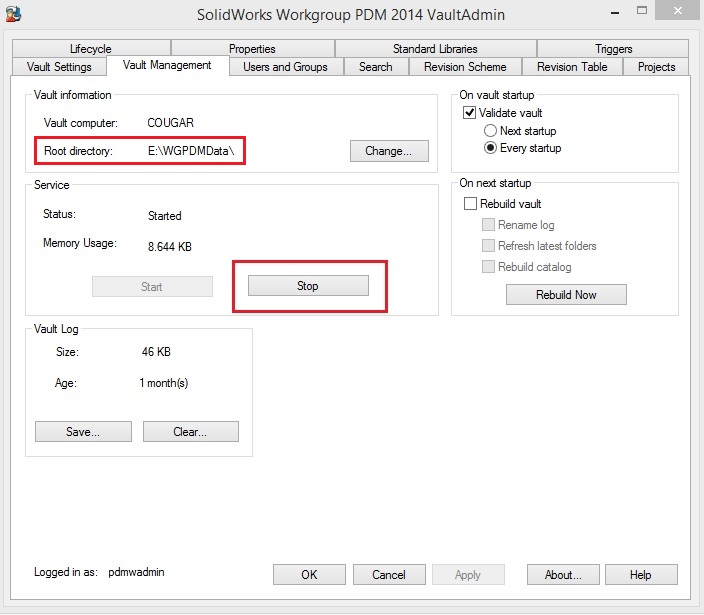Open the Revision Scheme tab
The image size is (704, 615).
[465, 67]
